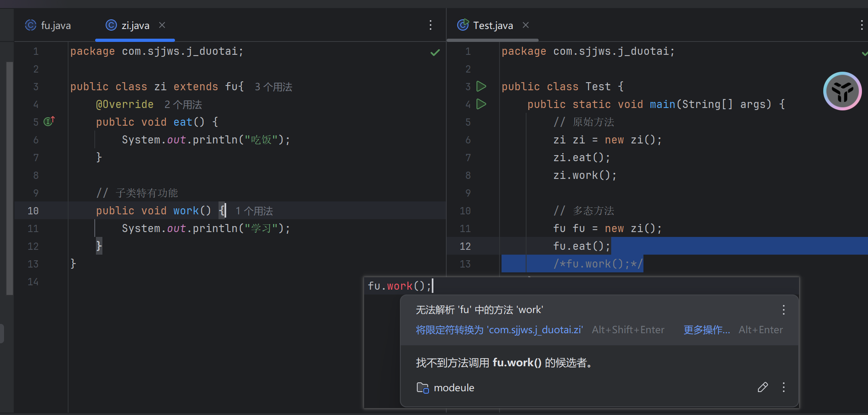Click the '1 个用法' hint beside work()
The height and width of the screenshot is (415, 868).
pos(254,211)
